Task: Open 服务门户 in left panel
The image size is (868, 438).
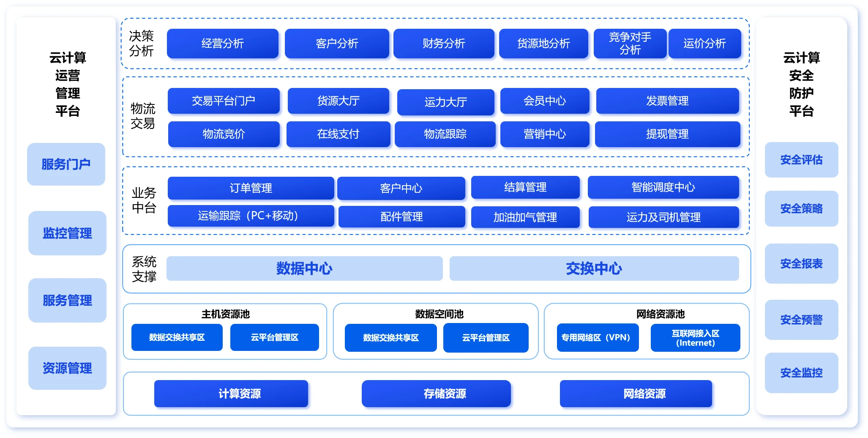Action: (66, 164)
